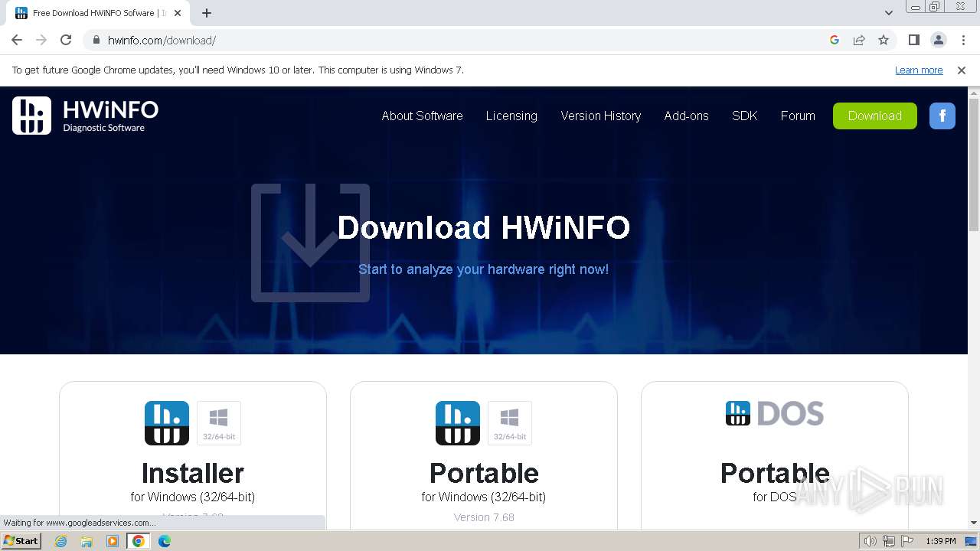Open the Chrome profile avatar icon
This screenshot has height=551, width=980.
pos(938,40)
